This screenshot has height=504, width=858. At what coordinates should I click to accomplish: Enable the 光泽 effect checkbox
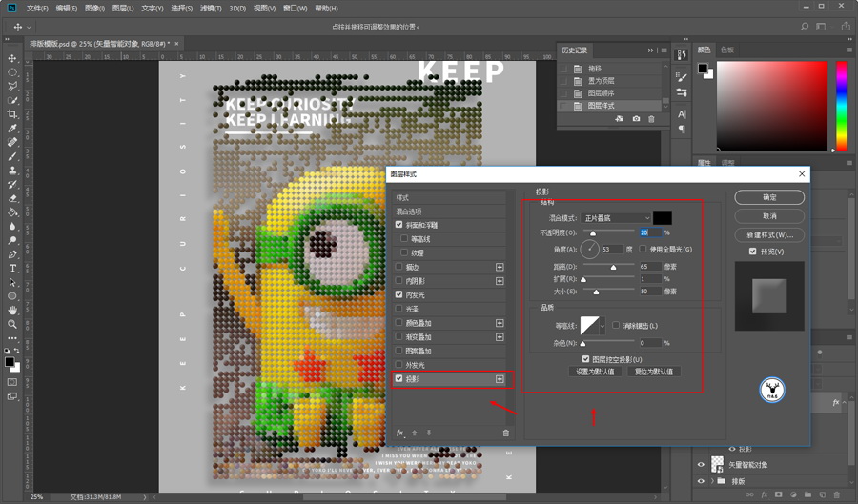click(x=398, y=309)
